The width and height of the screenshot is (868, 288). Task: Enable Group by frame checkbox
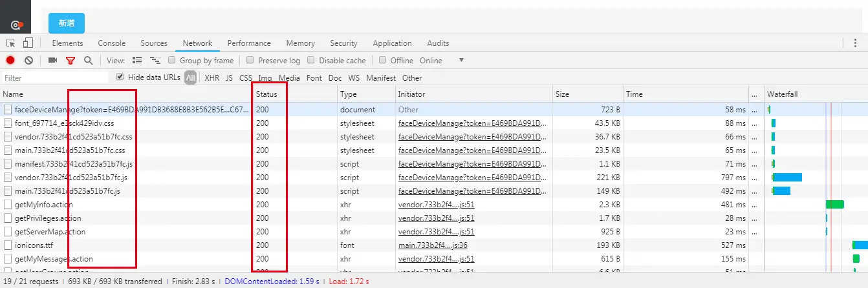(172, 60)
